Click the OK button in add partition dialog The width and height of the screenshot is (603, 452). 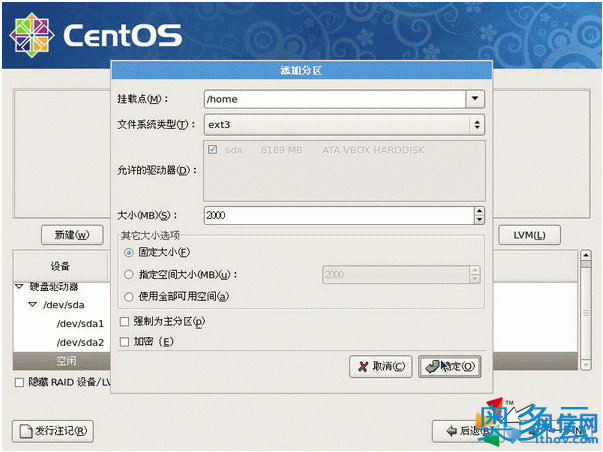[450, 366]
